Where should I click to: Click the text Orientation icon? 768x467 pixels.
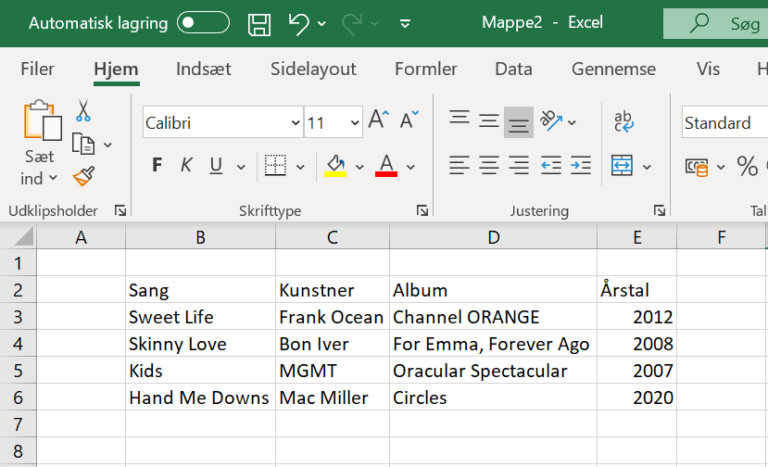point(552,121)
